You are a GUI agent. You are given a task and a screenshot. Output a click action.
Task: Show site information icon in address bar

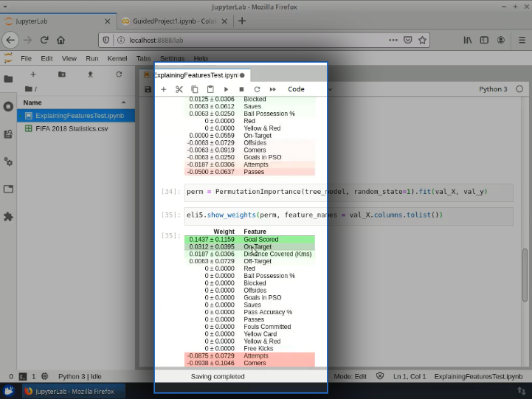pos(121,40)
